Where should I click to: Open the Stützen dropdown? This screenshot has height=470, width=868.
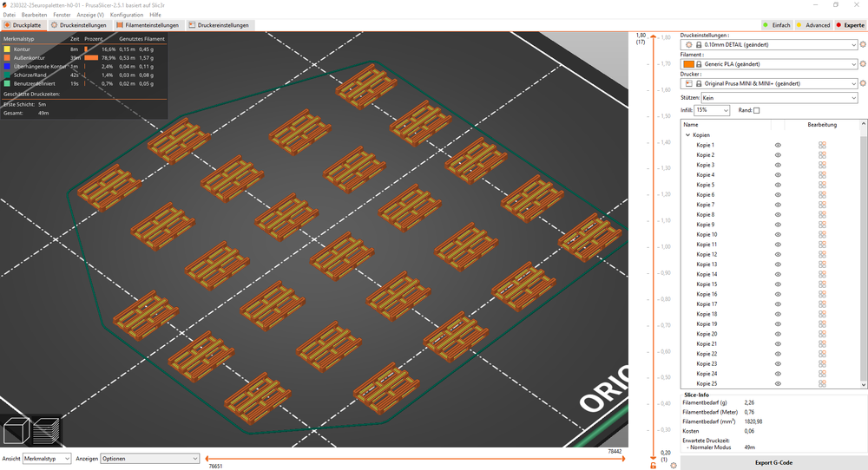pyautogui.click(x=779, y=99)
